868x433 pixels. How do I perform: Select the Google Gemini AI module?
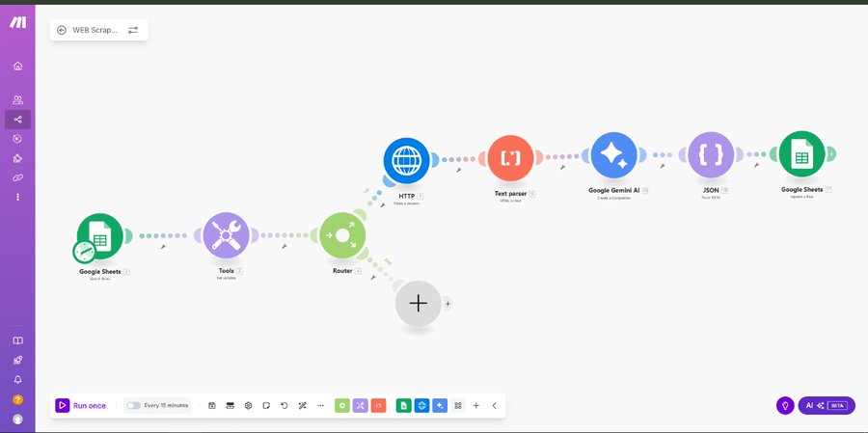click(x=614, y=155)
